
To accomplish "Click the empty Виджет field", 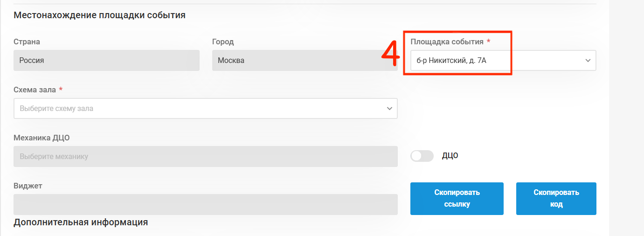I will (206, 204).
